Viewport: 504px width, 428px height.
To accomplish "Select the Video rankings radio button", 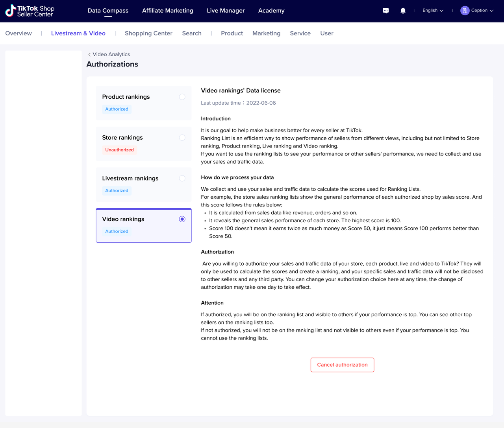I will pyautogui.click(x=182, y=219).
